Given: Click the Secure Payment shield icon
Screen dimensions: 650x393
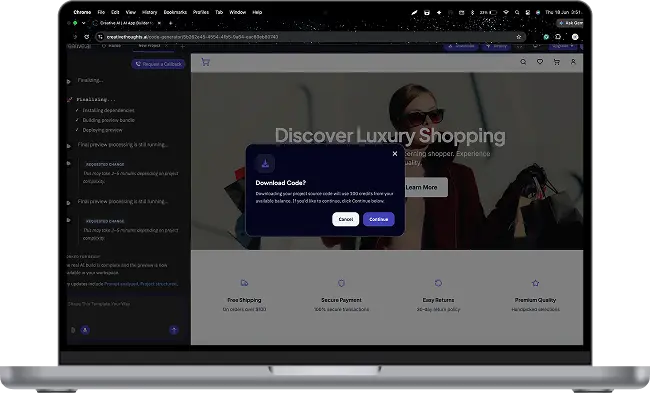Looking at the screenshot, I should coord(341,283).
